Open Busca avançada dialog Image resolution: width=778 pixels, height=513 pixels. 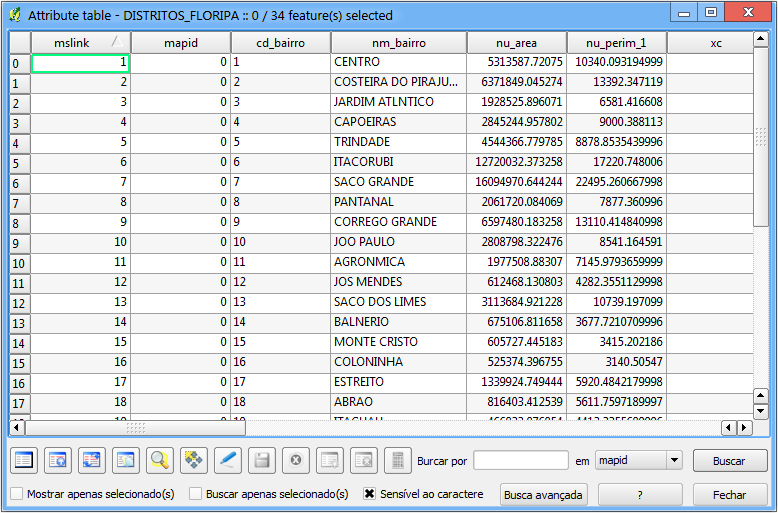pos(543,495)
